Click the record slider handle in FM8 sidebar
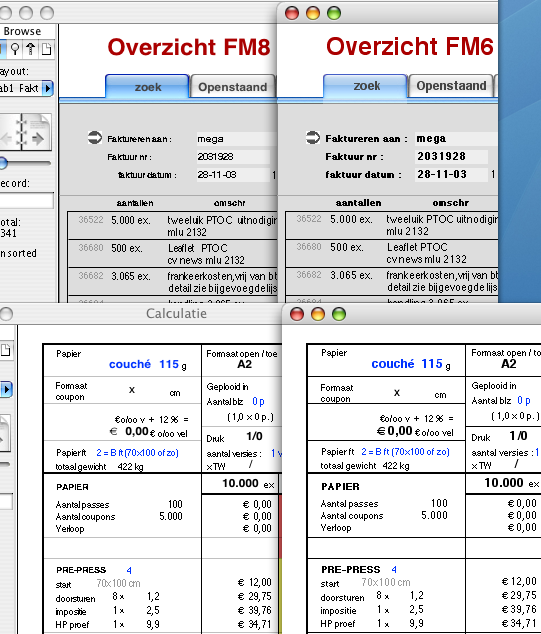This screenshot has width=541, height=634. pos(3,163)
